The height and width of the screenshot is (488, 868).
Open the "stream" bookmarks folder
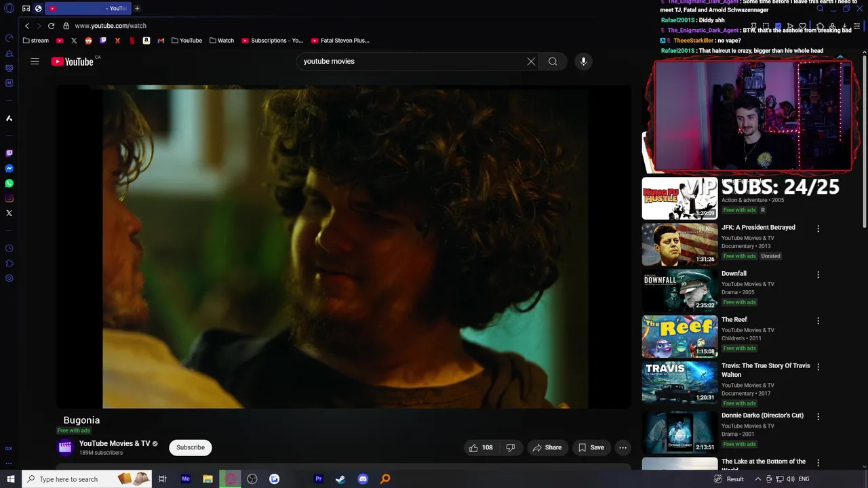pyautogui.click(x=36, y=41)
